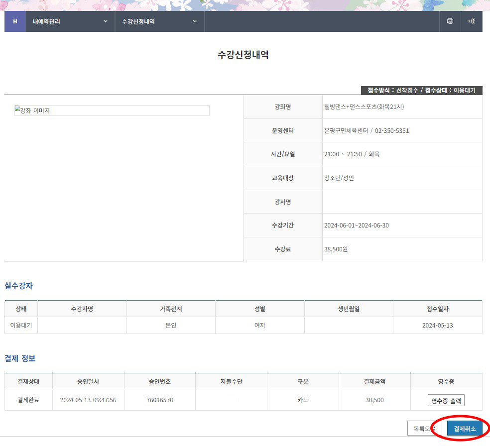Screen dimensions: 490x448
Task: Click the 결제취소 payment cancel button
Action: pos(464,428)
